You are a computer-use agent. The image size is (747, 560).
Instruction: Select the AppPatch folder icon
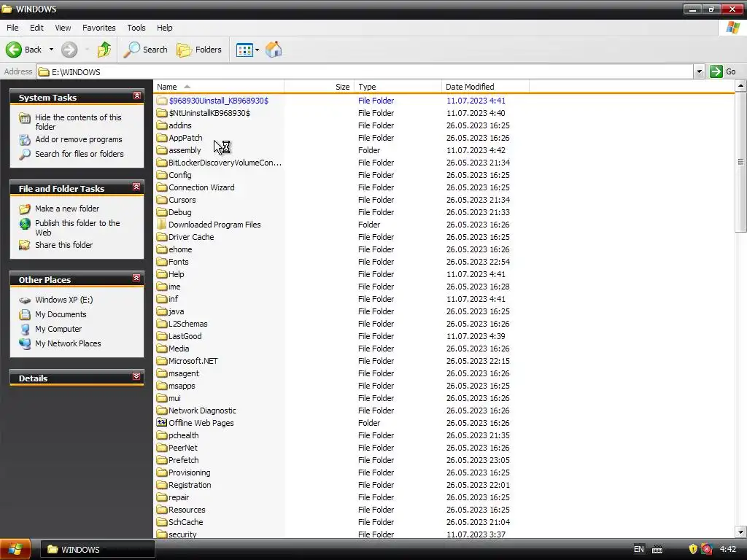[162, 138]
